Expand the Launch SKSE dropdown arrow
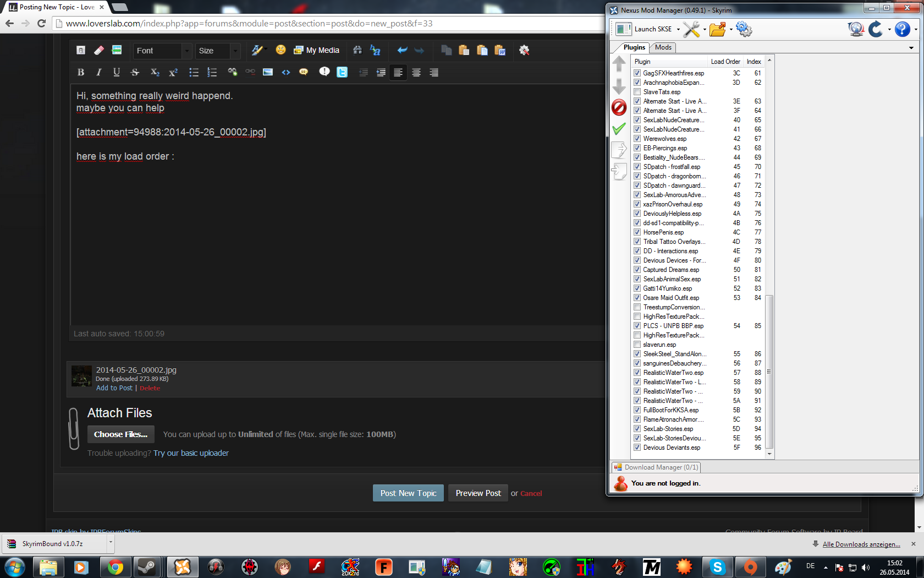The image size is (924, 578). tap(678, 30)
